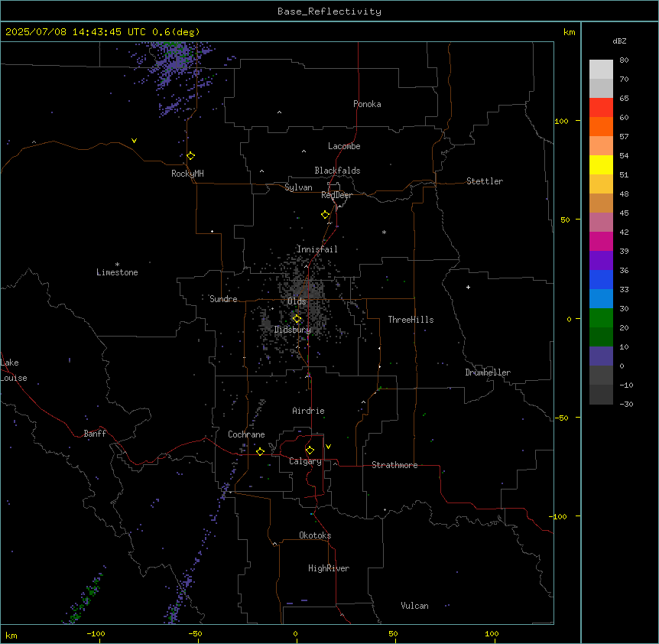
Task: Click the Okotoks city label
Action: pyautogui.click(x=315, y=535)
